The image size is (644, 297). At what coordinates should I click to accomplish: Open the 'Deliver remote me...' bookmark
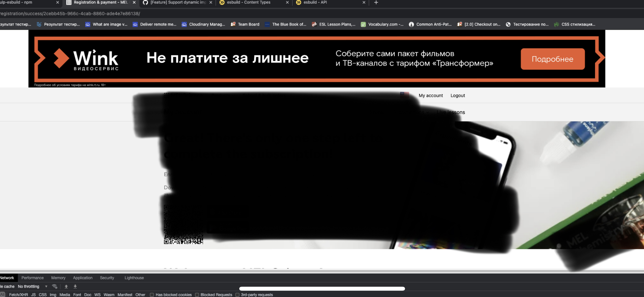[x=154, y=24]
